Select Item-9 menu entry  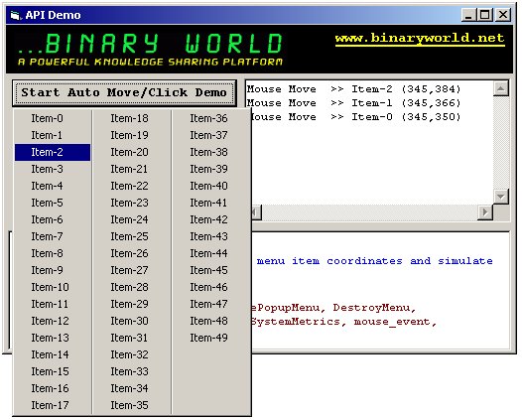(53, 270)
